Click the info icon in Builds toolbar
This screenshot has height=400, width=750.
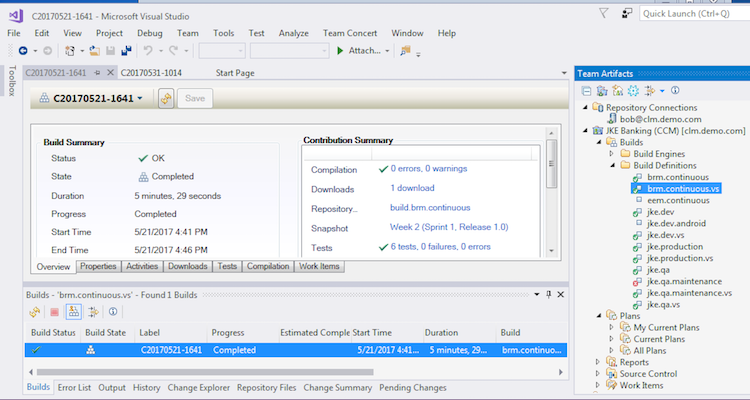pos(113,311)
